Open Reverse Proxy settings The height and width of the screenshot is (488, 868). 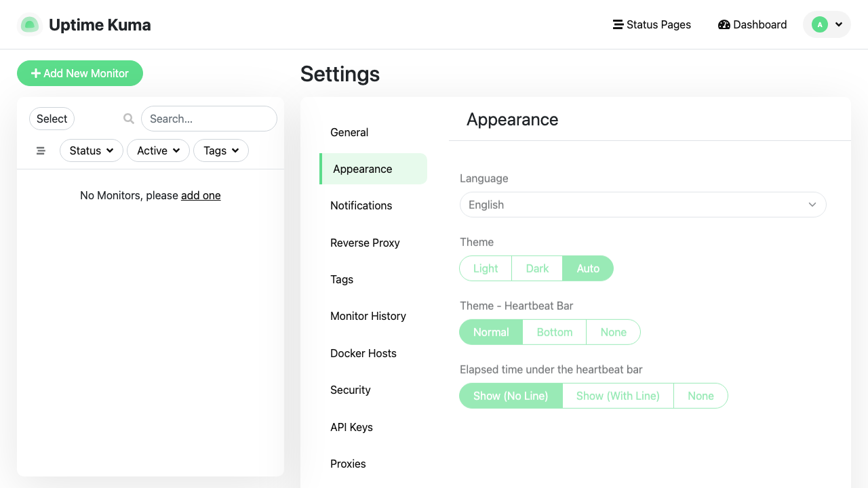(374, 243)
